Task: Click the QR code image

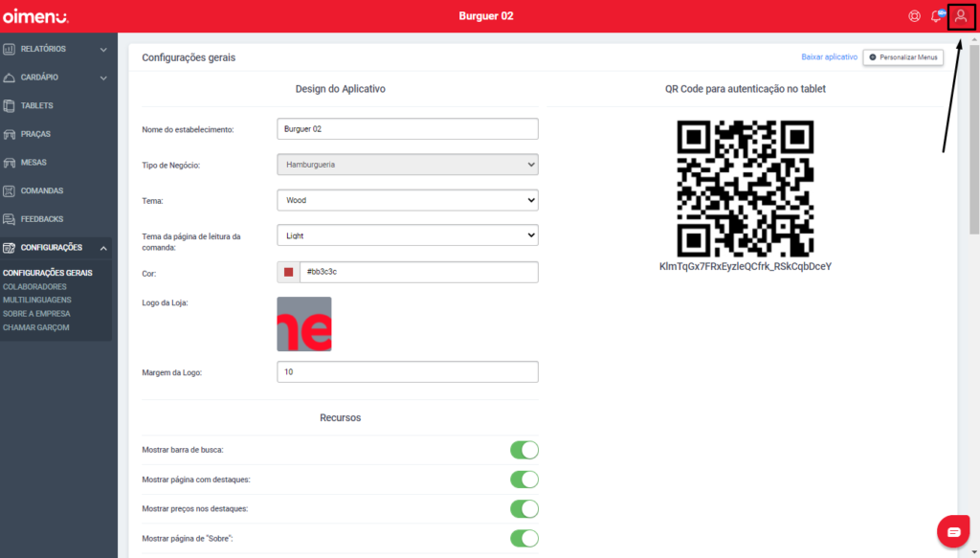Action: [x=745, y=189]
